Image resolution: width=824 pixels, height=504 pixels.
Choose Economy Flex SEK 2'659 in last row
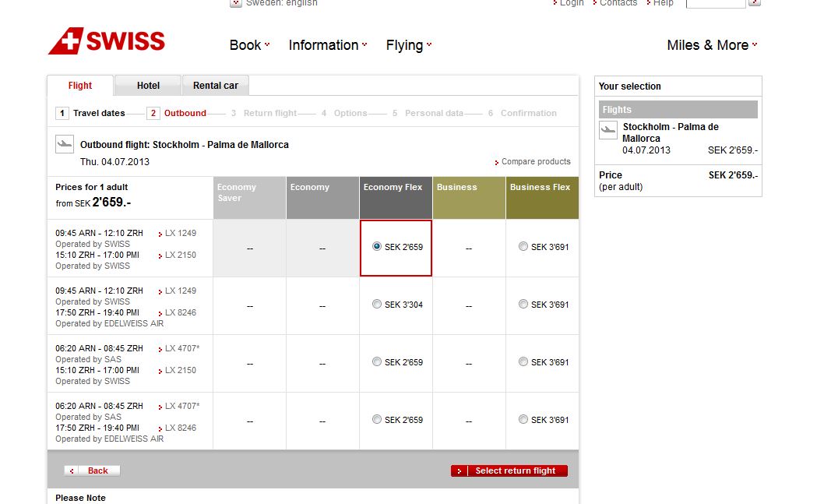tap(378, 420)
